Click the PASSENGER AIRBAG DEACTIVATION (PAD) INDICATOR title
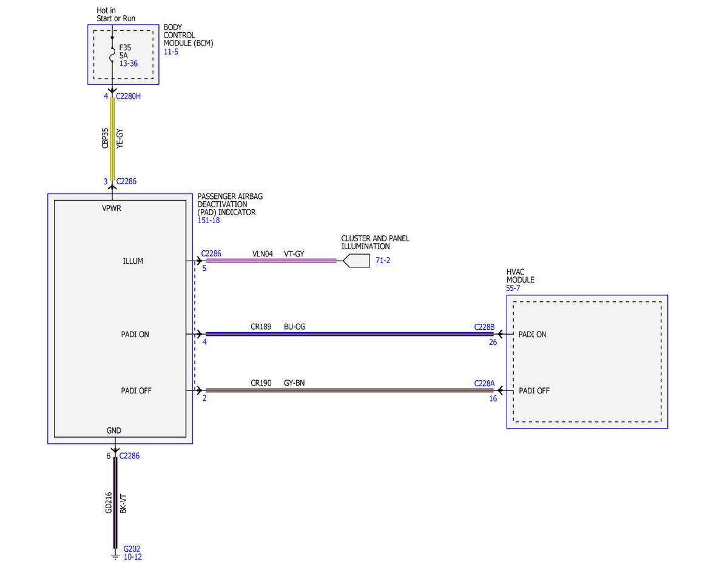Image resolution: width=728 pixels, height=562 pixels. pos(230,204)
